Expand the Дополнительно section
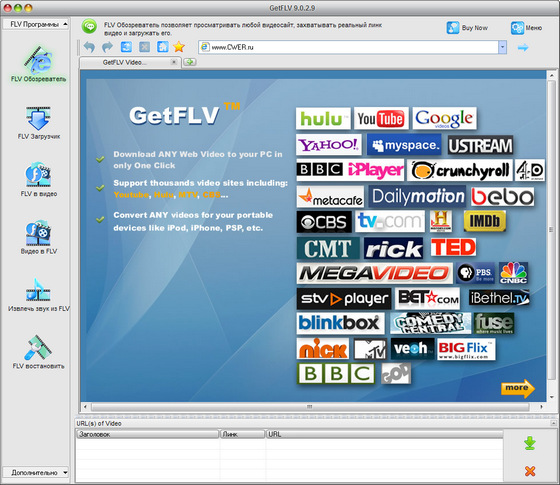560x485 pixels. (x=35, y=472)
